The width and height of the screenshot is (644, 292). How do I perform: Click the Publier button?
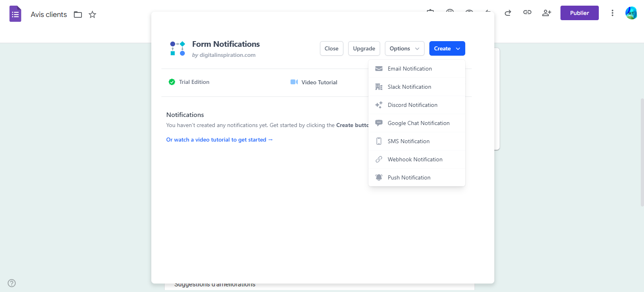point(579,13)
